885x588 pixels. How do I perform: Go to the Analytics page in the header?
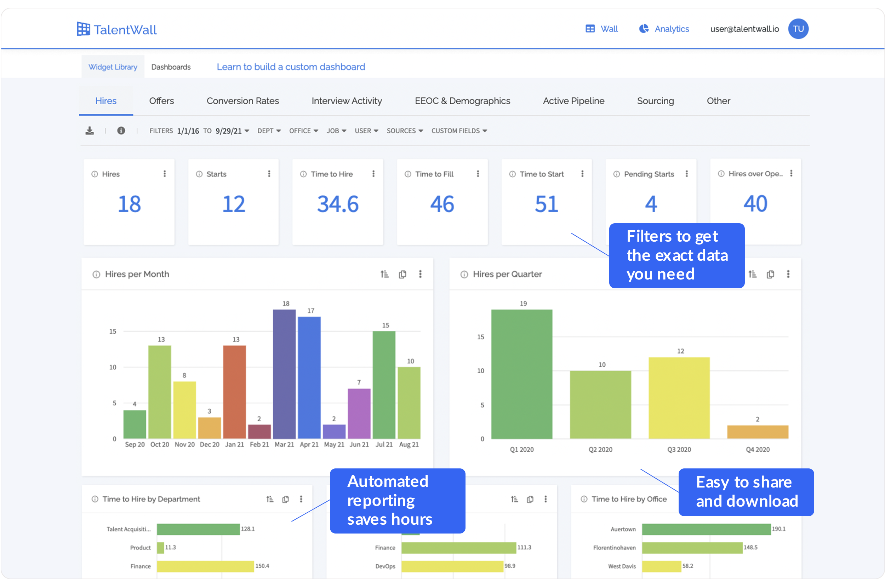tap(664, 29)
